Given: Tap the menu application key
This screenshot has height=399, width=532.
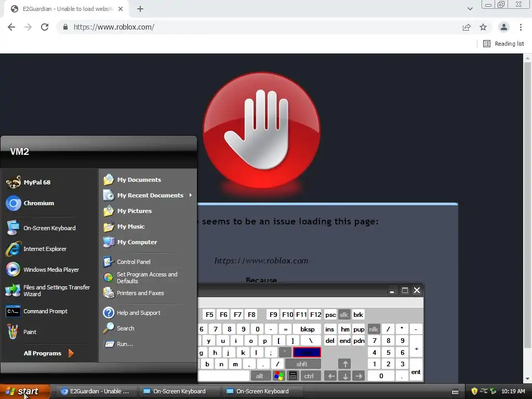Looking at the screenshot, I should click(293, 376).
